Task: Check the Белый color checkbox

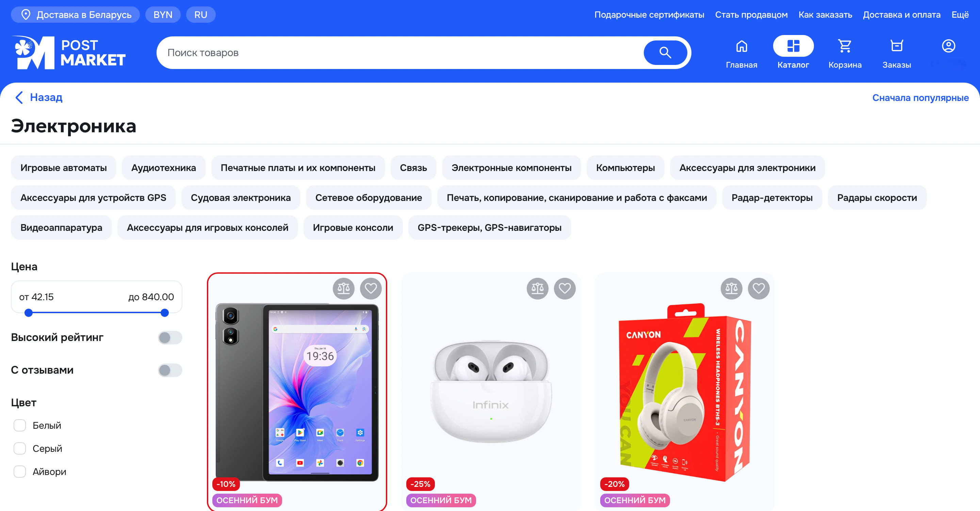Action: tap(20, 425)
